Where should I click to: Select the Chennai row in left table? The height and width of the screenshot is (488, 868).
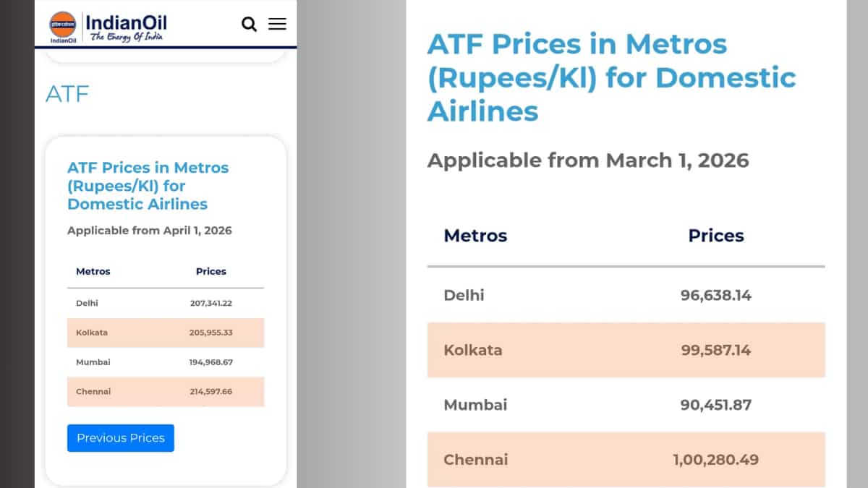[x=165, y=391]
